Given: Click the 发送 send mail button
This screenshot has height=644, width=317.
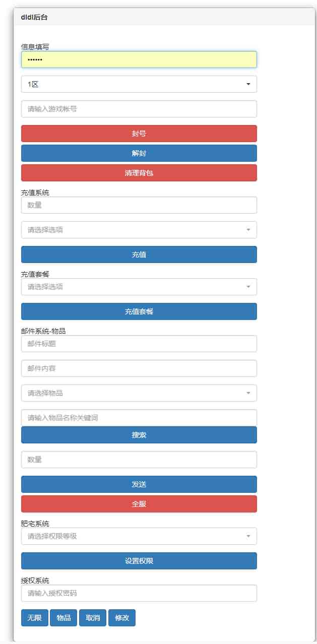Looking at the screenshot, I should pos(139,484).
